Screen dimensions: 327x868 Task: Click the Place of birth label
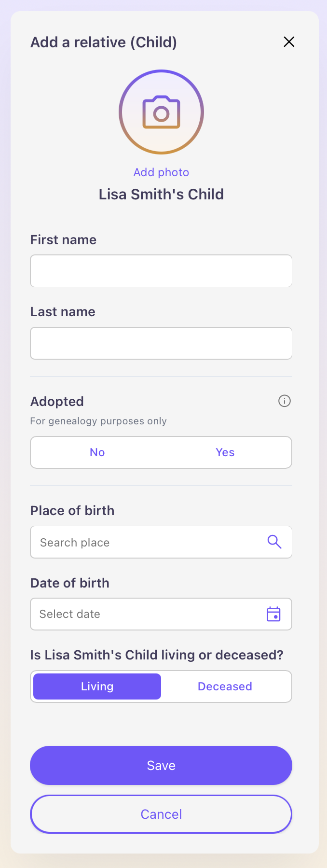(x=72, y=511)
